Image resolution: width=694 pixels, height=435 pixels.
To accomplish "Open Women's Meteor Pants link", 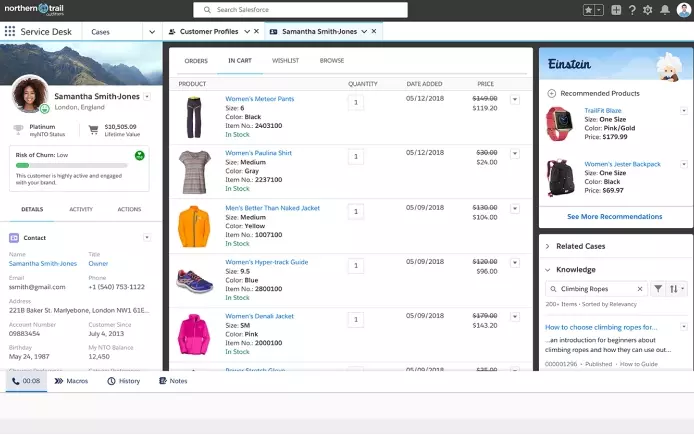I will (260, 99).
